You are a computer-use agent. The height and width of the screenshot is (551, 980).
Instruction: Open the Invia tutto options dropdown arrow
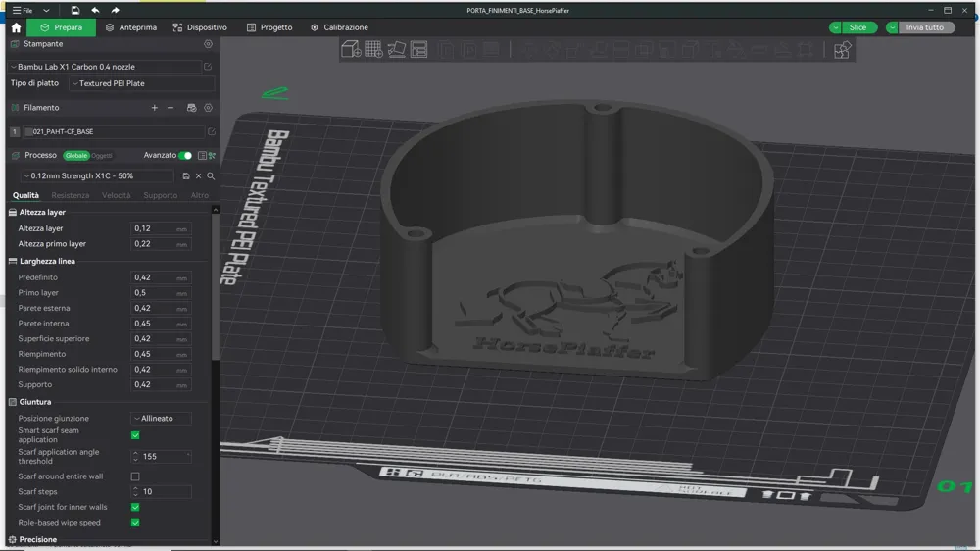tap(893, 27)
